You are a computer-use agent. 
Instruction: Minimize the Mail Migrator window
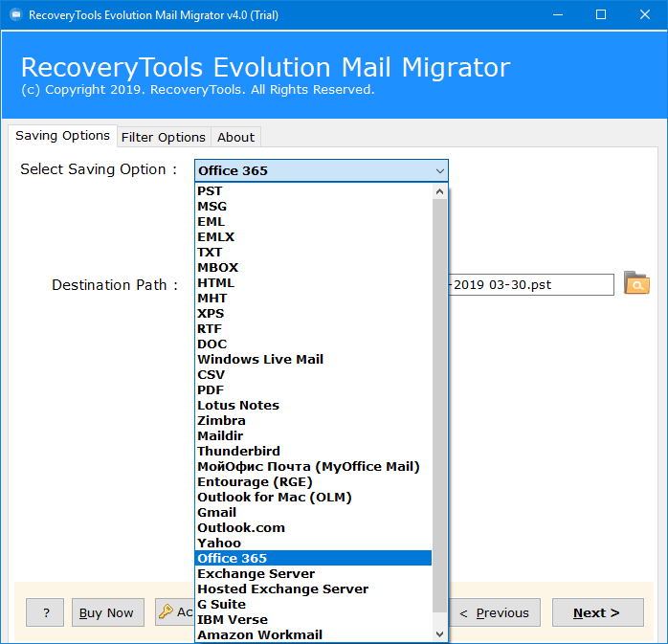point(558,15)
